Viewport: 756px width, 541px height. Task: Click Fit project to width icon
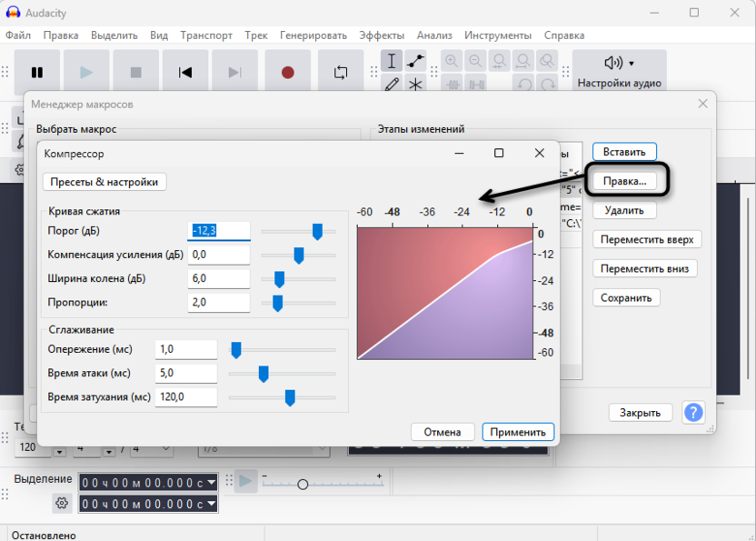click(x=523, y=61)
